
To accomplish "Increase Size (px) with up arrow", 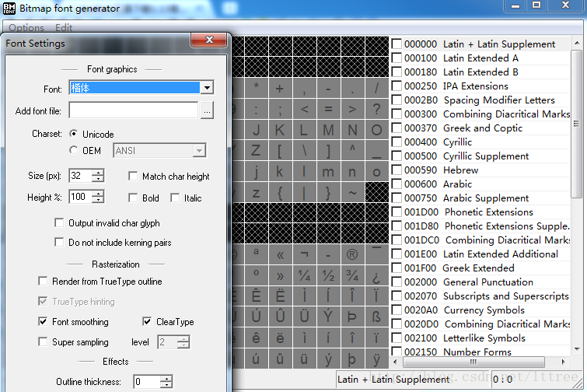I will (98, 172).
